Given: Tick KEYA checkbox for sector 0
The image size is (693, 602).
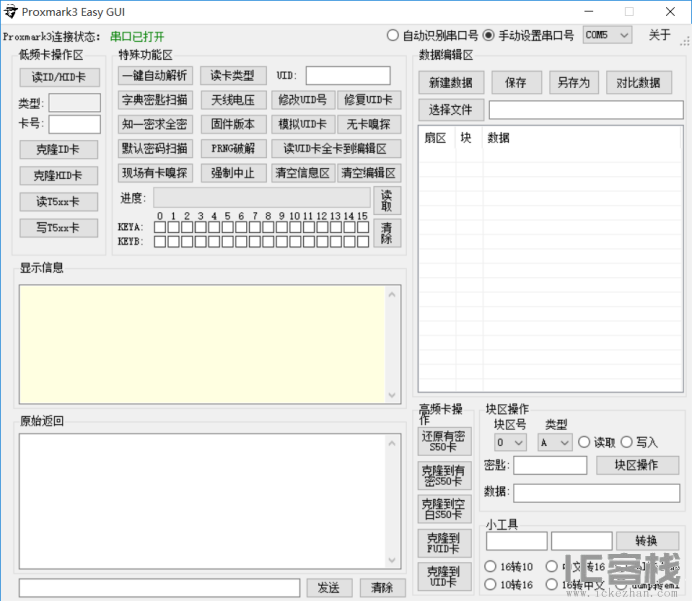Looking at the screenshot, I should pos(160,227).
